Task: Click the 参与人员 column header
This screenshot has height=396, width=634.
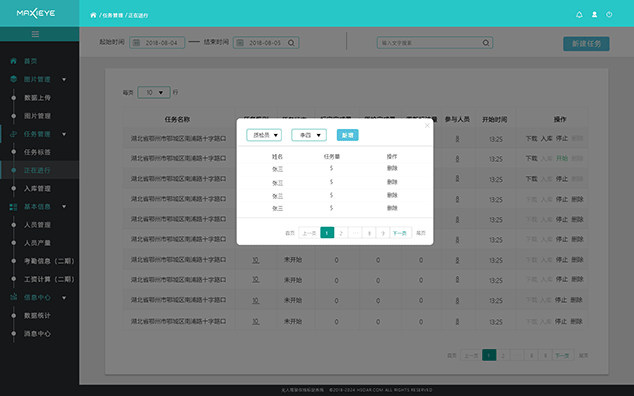Action: pyautogui.click(x=457, y=119)
